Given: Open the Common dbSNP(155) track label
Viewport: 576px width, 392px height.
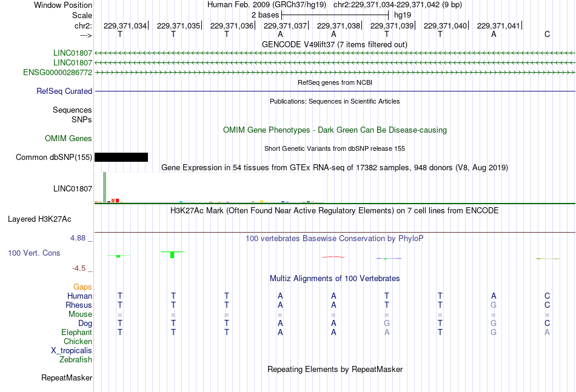Looking at the screenshot, I should pyautogui.click(x=53, y=157).
